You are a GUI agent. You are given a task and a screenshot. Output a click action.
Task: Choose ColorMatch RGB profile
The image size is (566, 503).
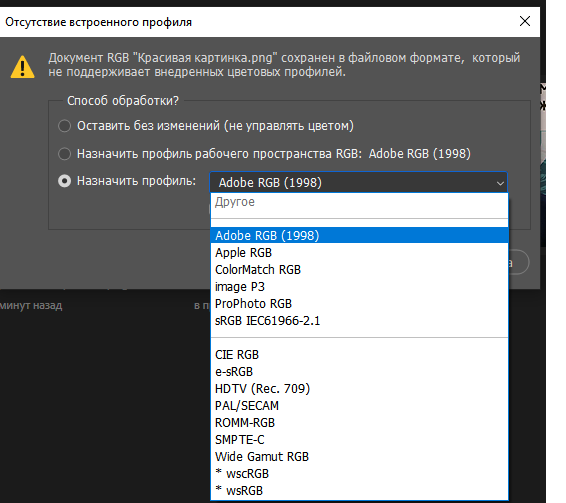(359, 269)
